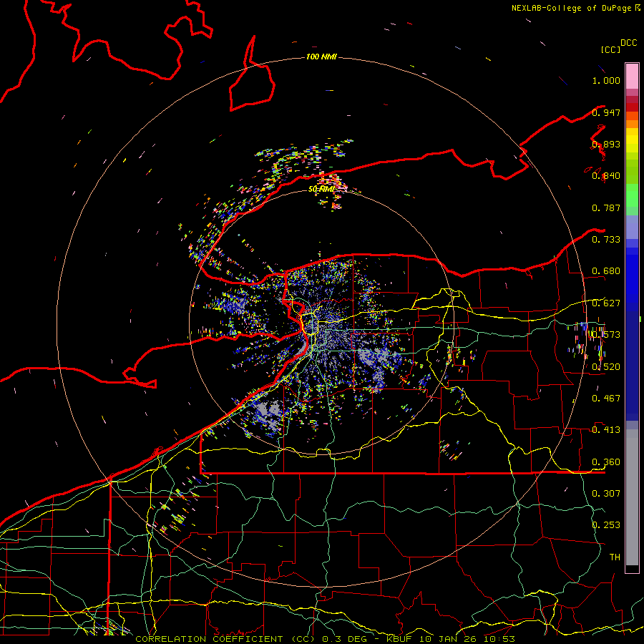Click the 0.680 legend value
The height and width of the screenshot is (644, 644).
coord(606,271)
